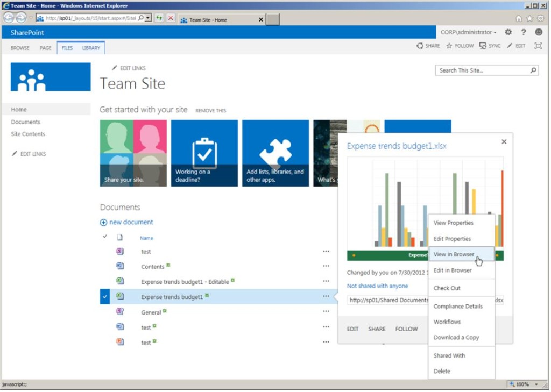The height and width of the screenshot is (392, 551).
Task: Switch to the LIBRARY ribbon tab
Action: coord(90,48)
